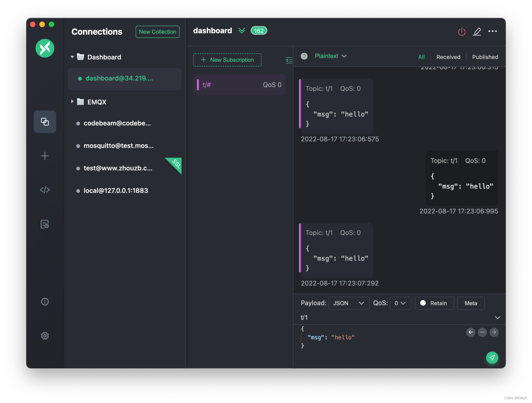Image resolution: width=532 pixels, height=403 pixels.
Task: Enable the Retain flag
Action: [434, 303]
